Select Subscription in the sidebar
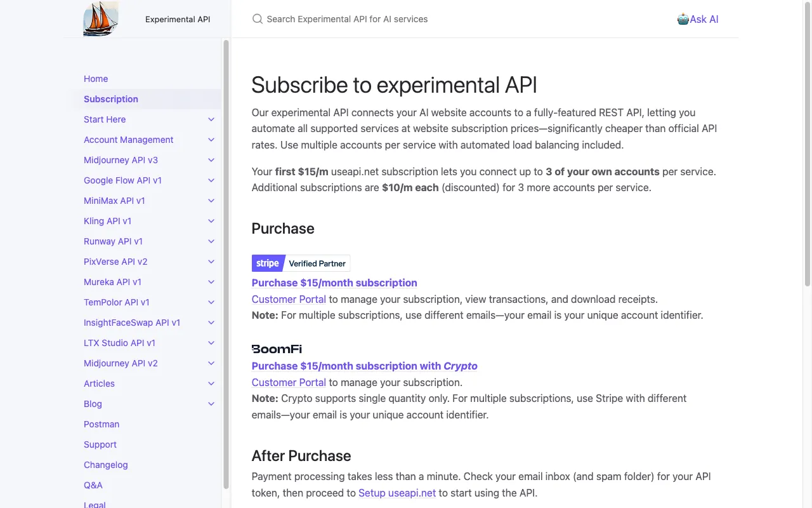 click(x=111, y=99)
